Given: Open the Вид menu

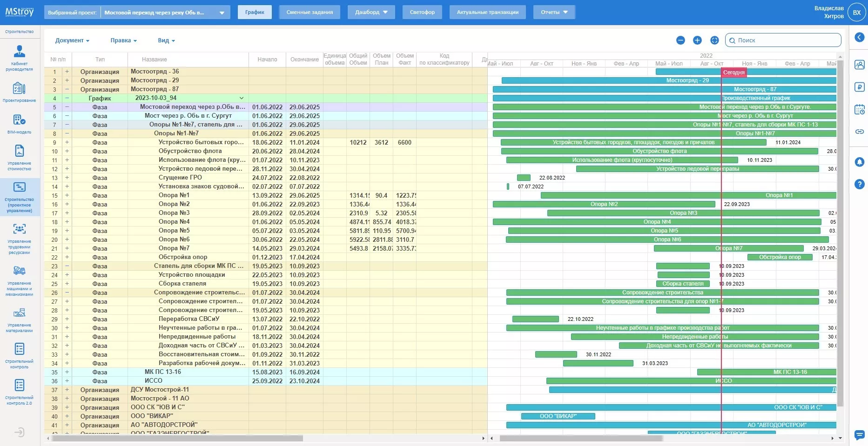Looking at the screenshot, I should [166, 40].
